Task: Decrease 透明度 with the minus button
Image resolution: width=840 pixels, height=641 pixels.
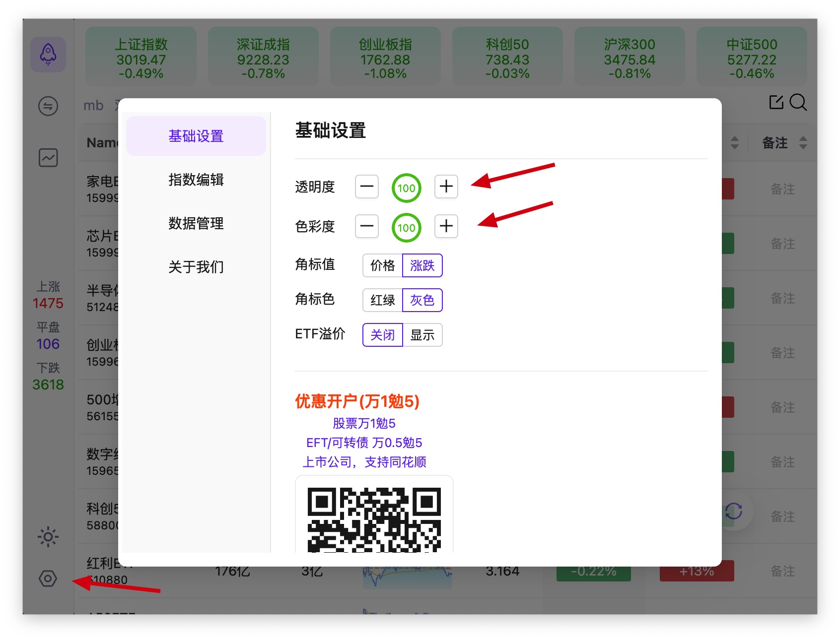Action: pos(367,187)
